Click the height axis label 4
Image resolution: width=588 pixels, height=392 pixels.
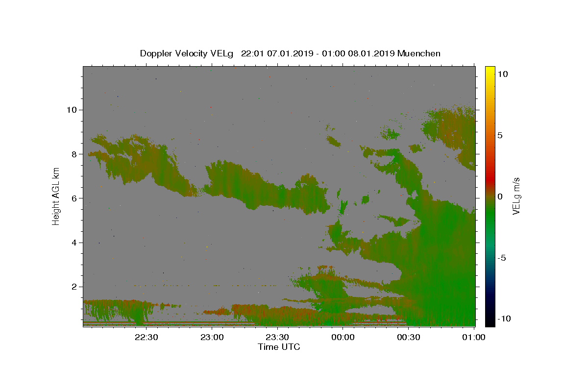click(x=74, y=243)
